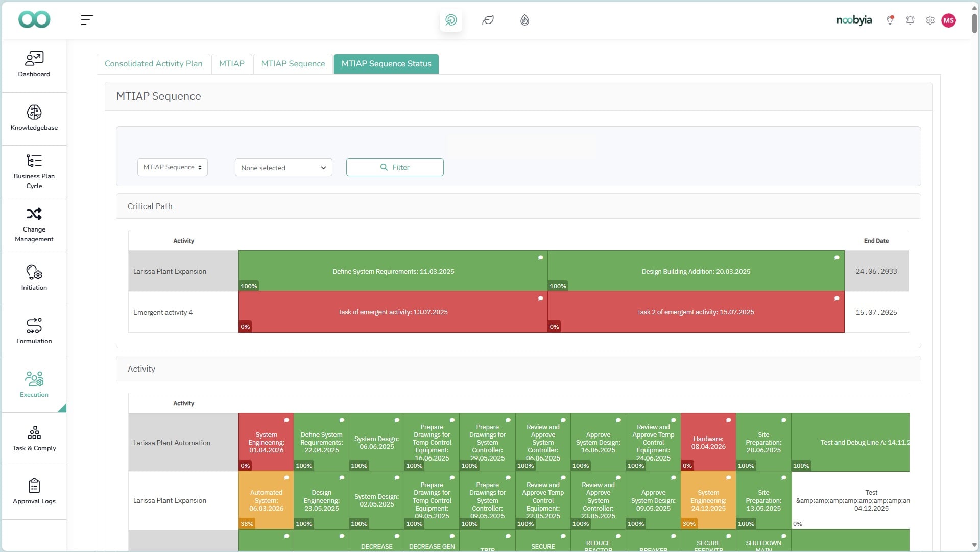
Task: Select Site Preparation 13.05.2025 cell
Action: click(x=763, y=500)
